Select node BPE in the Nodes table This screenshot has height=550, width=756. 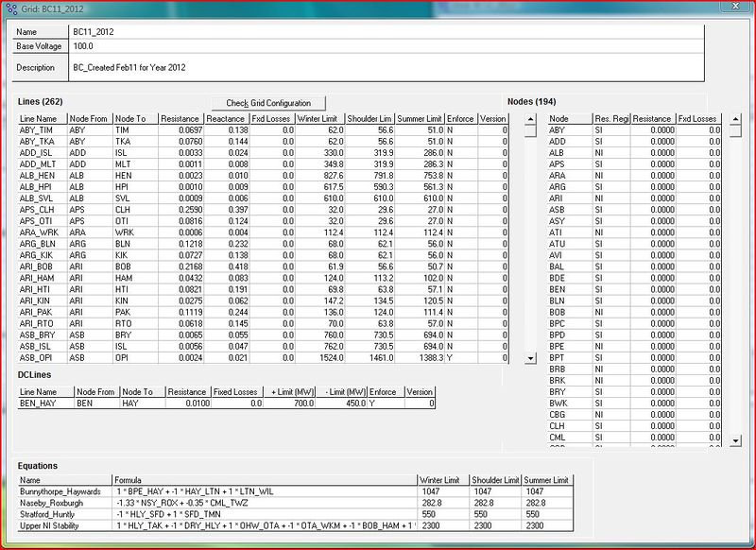(570, 347)
